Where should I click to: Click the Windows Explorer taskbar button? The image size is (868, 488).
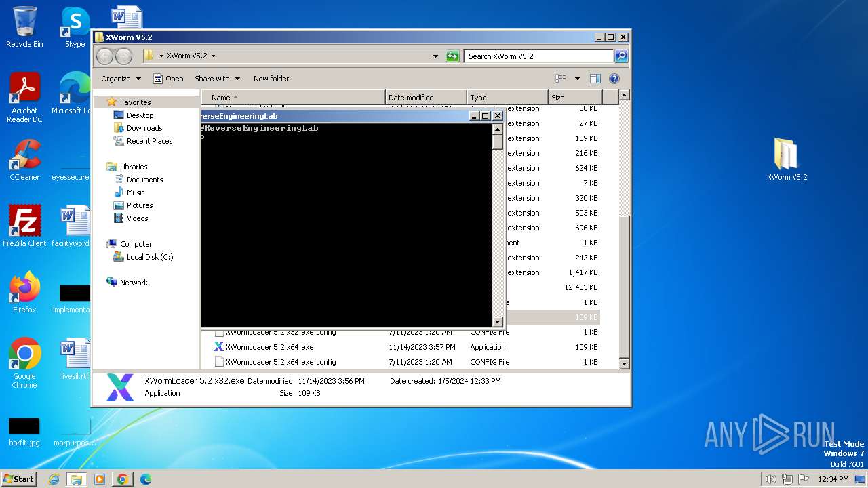(76, 479)
